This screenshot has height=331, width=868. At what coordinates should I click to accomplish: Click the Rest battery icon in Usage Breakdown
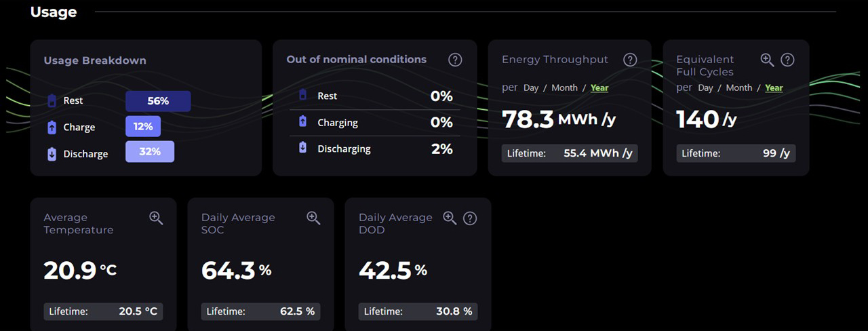click(x=52, y=101)
